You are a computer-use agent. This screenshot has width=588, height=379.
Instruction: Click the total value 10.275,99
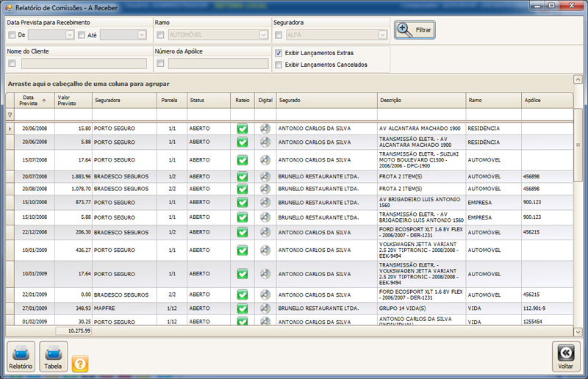[x=74, y=331]
